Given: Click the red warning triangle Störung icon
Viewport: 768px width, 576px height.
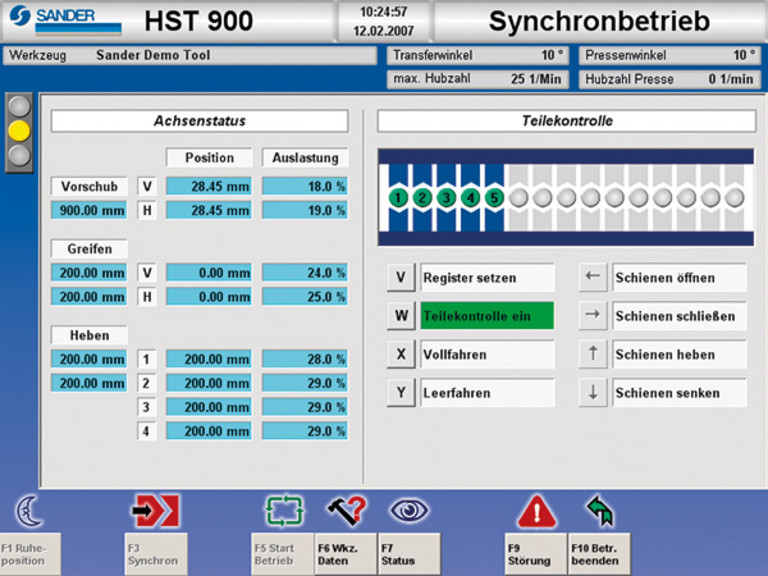Looking at the screenshot, I should pyautogui.click(x=536, y=512).
